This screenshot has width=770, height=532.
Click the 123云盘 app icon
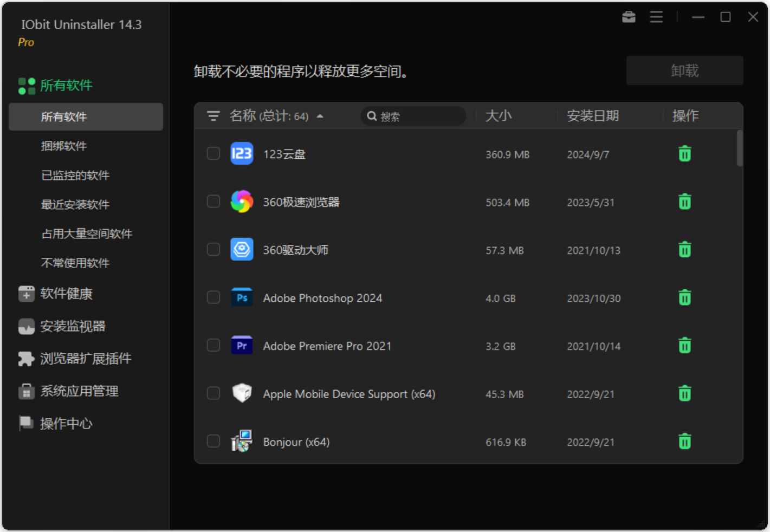tap(242, 154)
